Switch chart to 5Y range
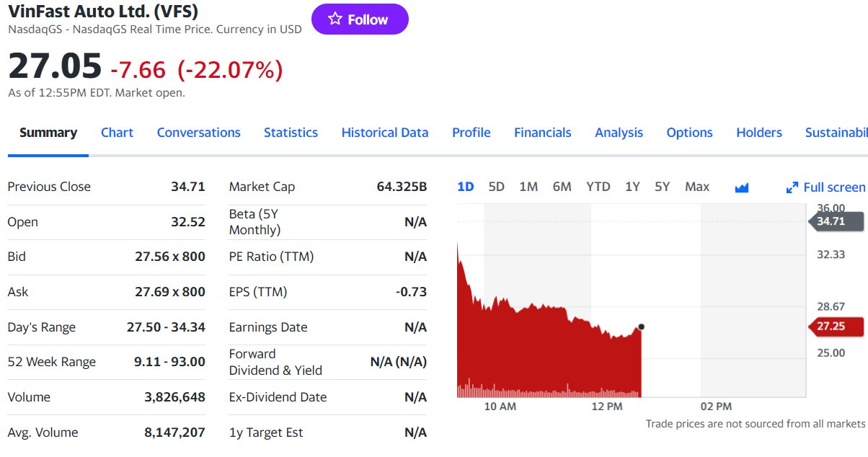 click(662, 187)
